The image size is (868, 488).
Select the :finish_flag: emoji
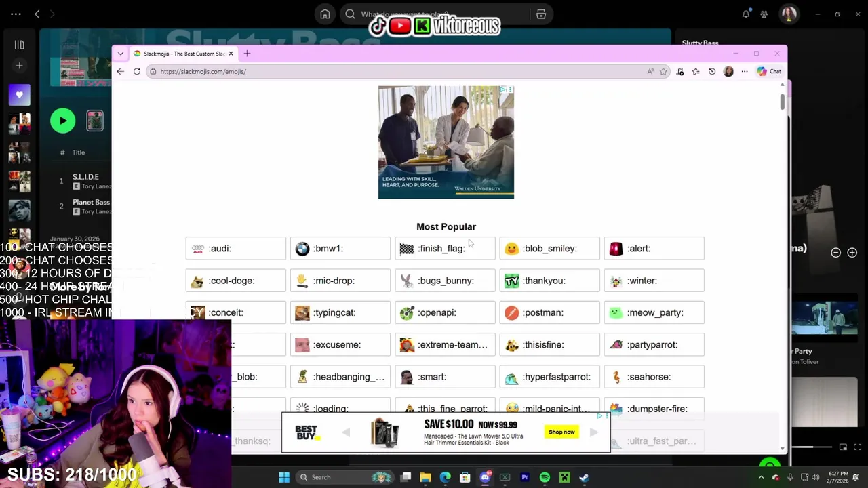(446, 249)
